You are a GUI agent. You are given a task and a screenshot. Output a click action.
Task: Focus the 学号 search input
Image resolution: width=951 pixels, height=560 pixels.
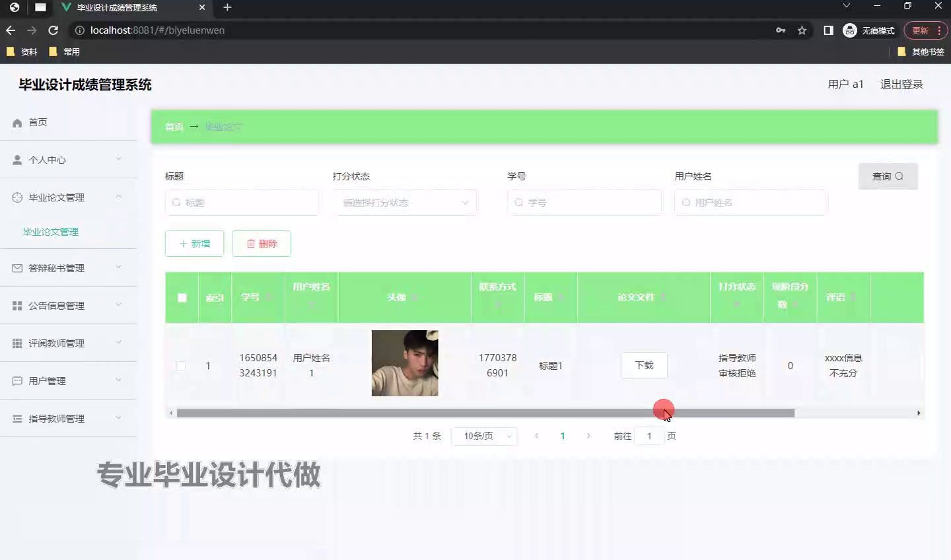point(584,203)
